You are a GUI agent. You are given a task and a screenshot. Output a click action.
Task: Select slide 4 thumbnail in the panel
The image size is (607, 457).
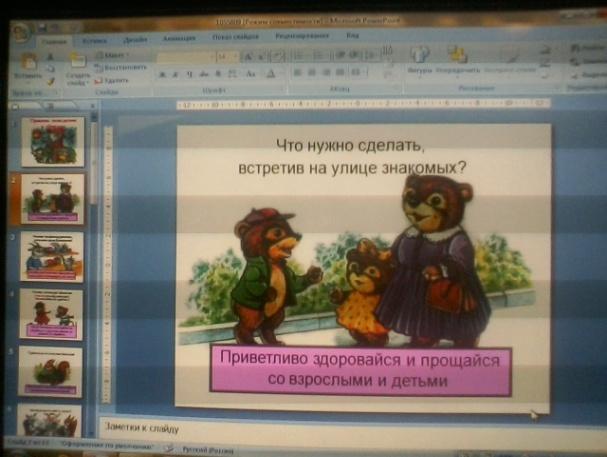[x=51, y=314]
